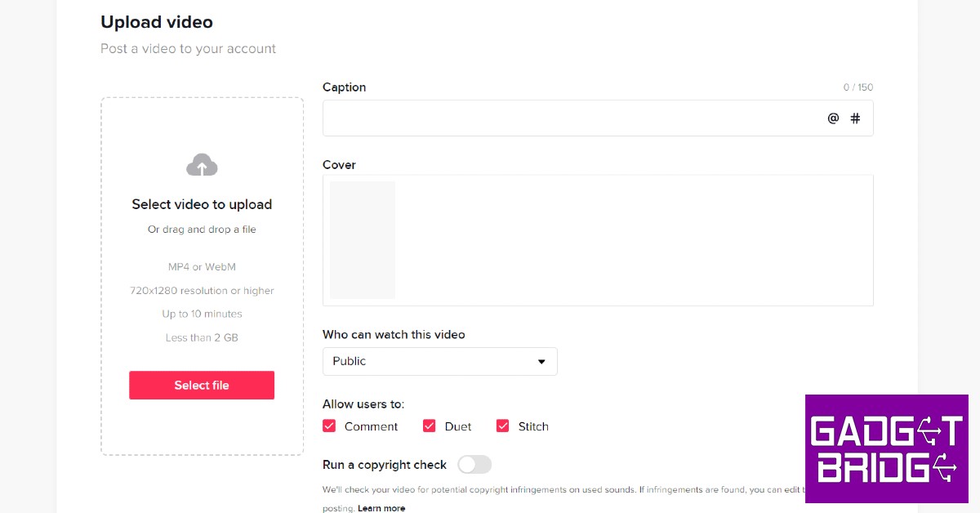980x513 pixels.
Task: Select the blank cover thumbnail
Action: point(363,239)
